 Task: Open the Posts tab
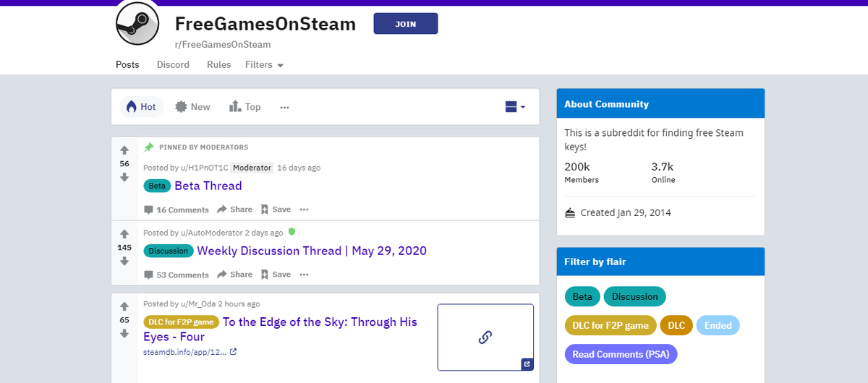(127, 64)
